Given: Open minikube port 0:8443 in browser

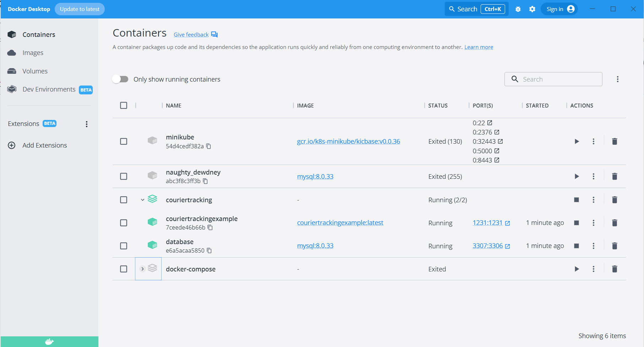Looking at the screenshot, I should coord(497,160).
